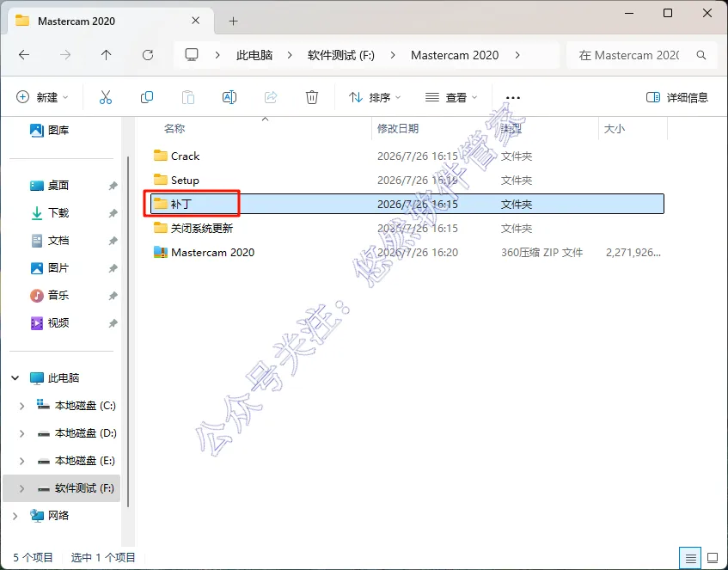Unpin Desktop (桌面) via its pin icon

(x=113, y=186)
